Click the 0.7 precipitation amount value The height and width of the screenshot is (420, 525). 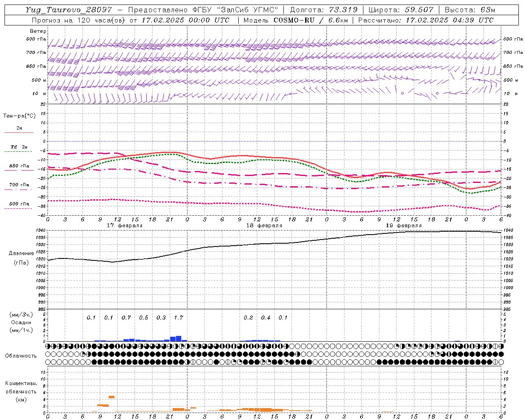(126, 317)
